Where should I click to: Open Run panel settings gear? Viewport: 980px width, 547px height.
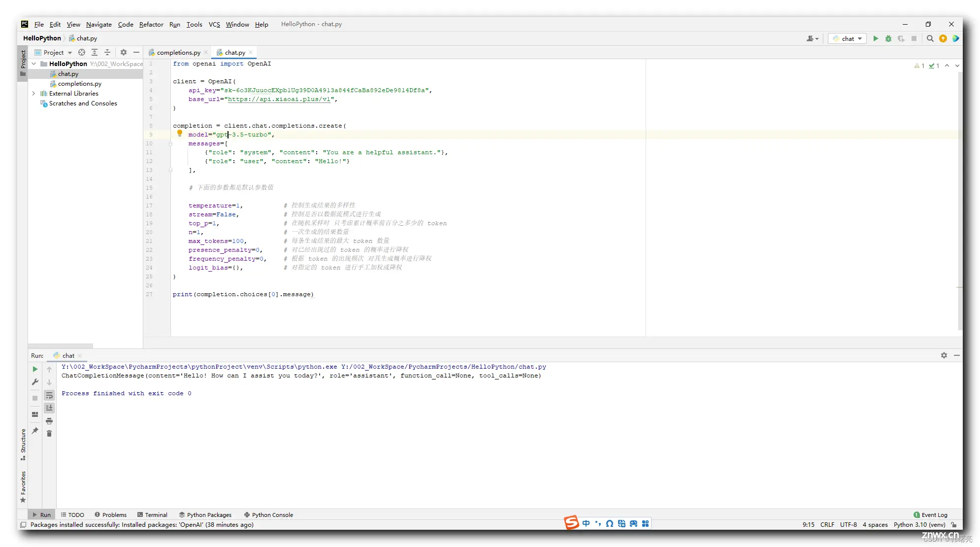944,355
